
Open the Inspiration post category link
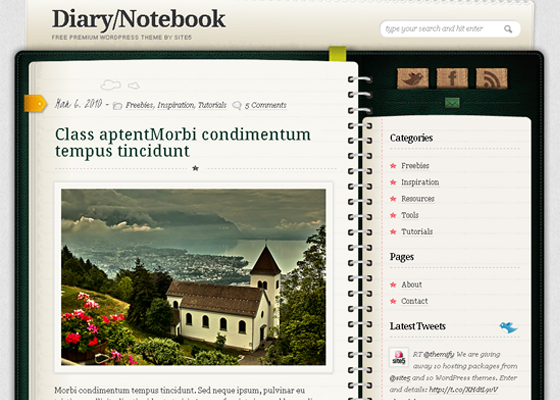tap(176, 105)
